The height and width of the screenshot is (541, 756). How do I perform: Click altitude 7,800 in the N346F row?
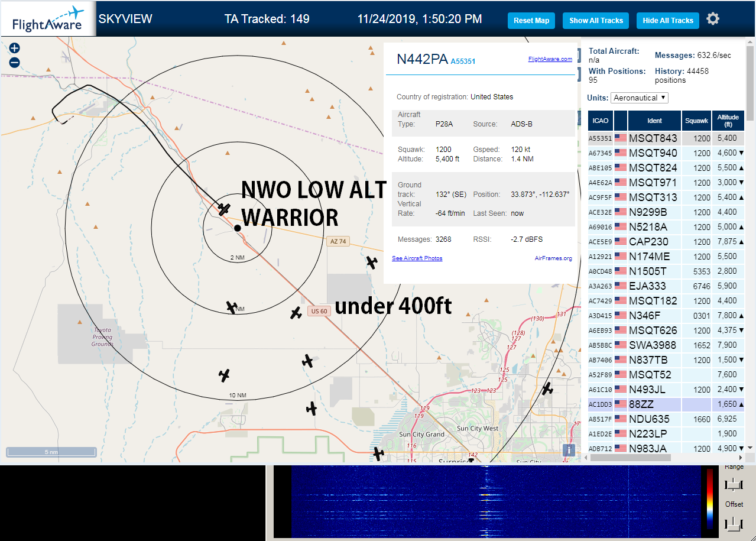(x=726, y=316)
